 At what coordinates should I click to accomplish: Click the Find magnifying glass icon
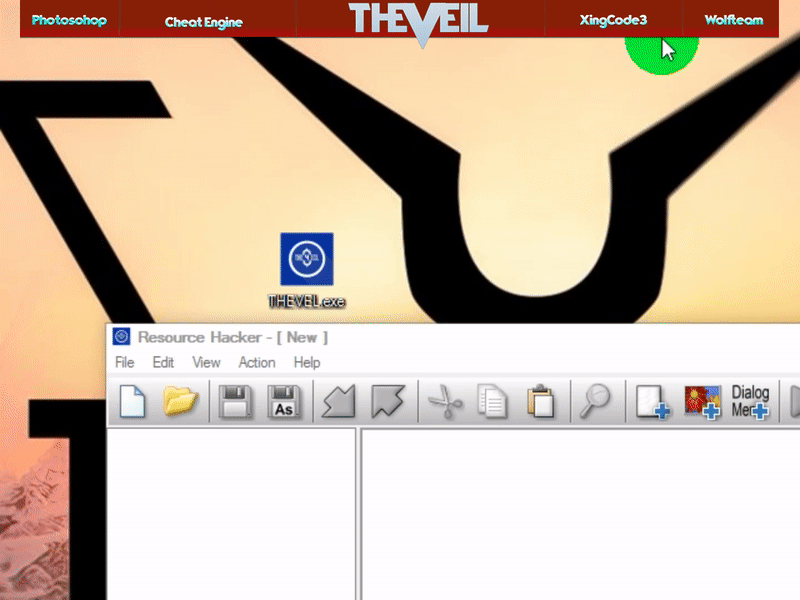pos(595,402)
